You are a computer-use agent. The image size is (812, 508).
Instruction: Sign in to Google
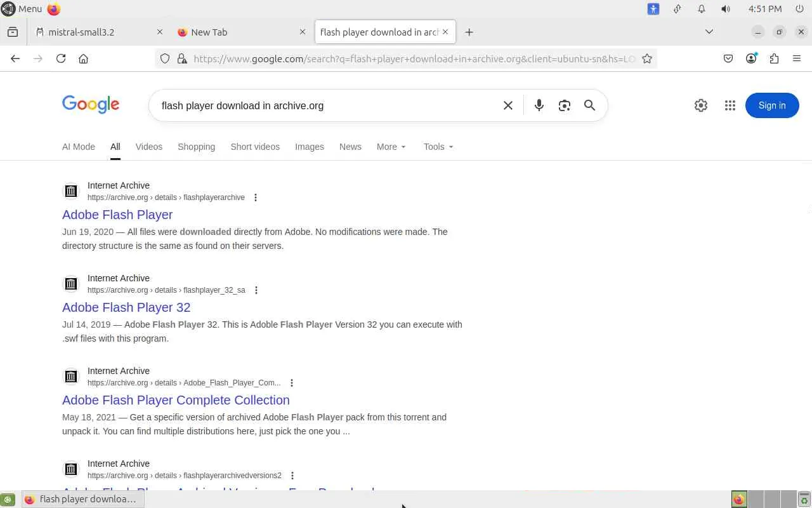click(x=772, y=105)
